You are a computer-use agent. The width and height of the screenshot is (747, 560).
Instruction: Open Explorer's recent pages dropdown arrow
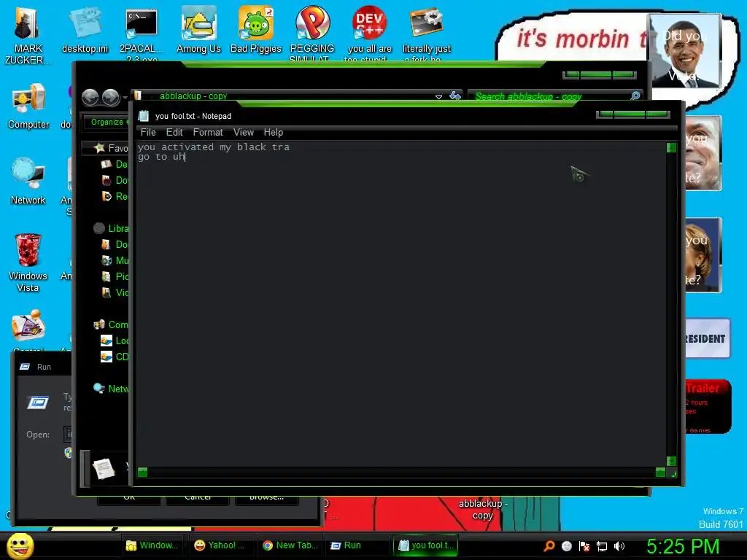click(x=125, y=98)
